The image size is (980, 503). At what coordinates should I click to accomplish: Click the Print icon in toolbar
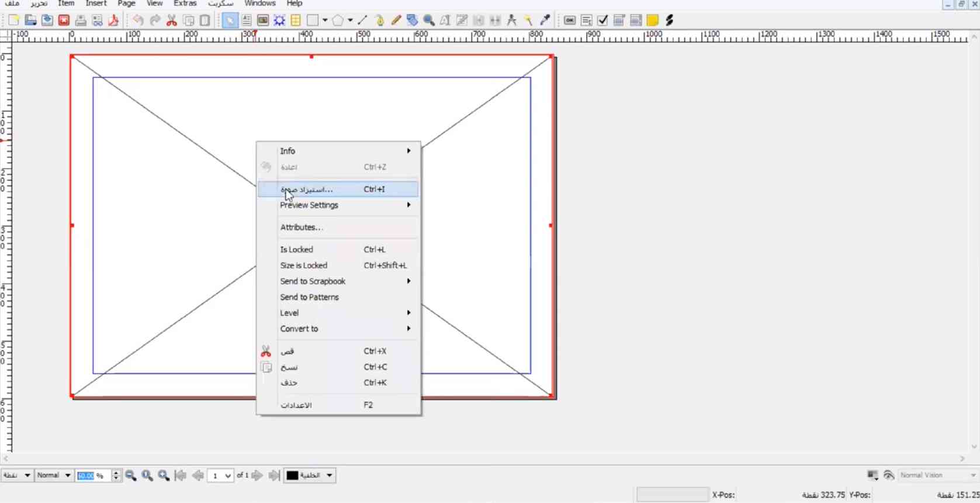coord(81,20)
